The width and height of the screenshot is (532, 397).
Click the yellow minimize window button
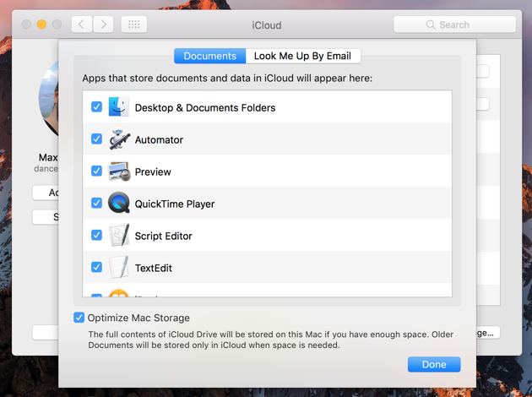pos(41,24)
